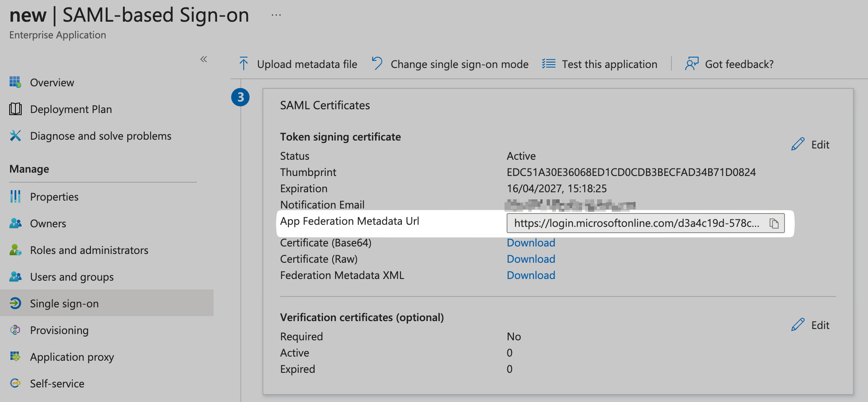Open the title ellipsis menu
Screen dimensions: 868x402
[x=275, y=15]
